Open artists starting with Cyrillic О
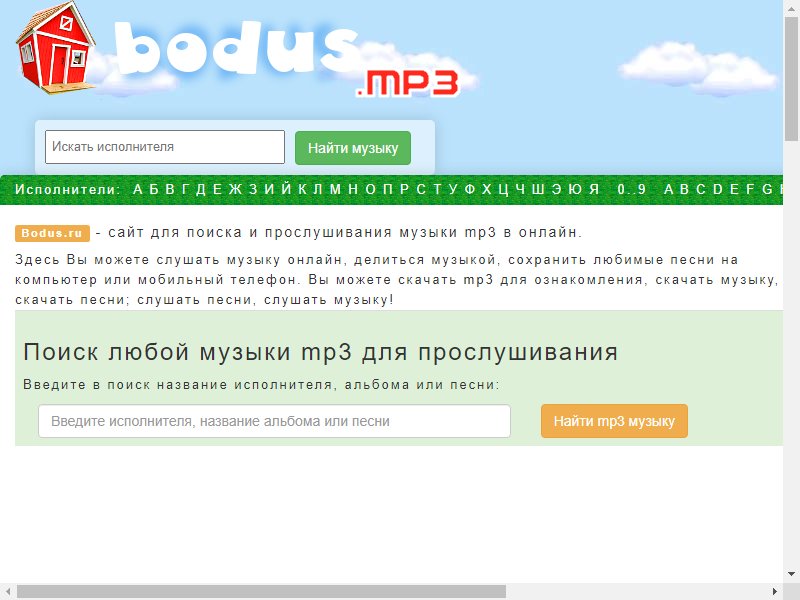Viewport: 800px width, 600px height. [x=371, y=189]
